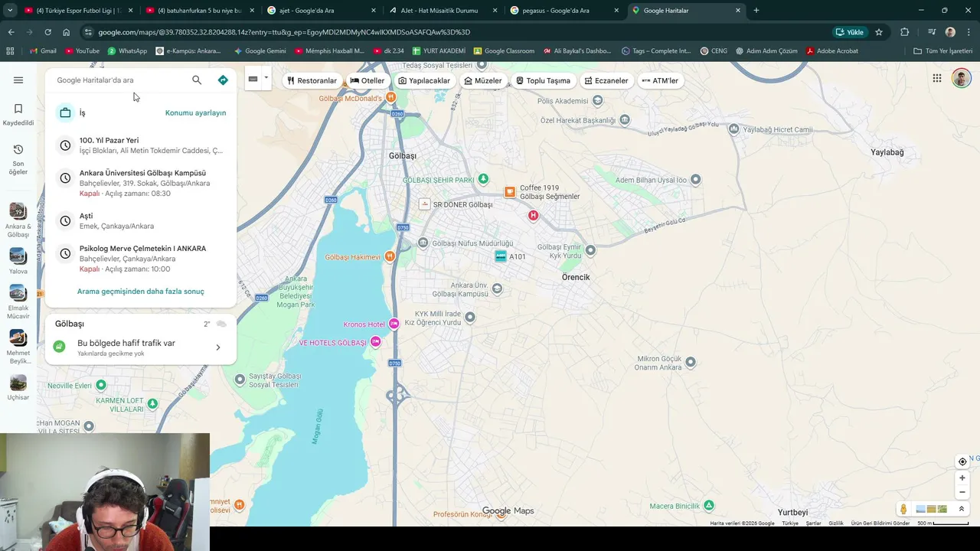Screen dimensions: 980x551
Task: Filter map by Toplu Taşıma chip
Action: click(x=543, y=80)
